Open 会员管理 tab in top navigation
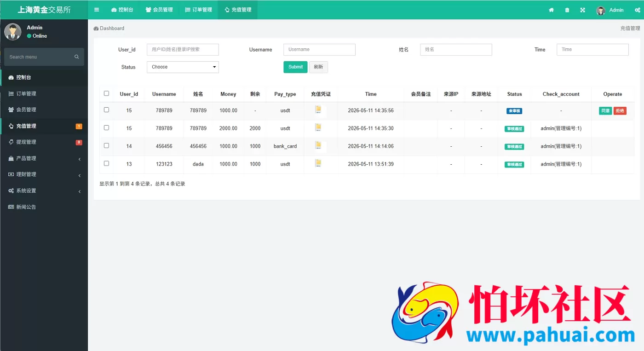 159,10
